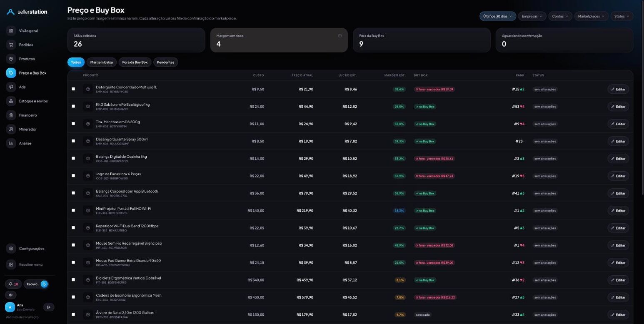Click the Produtos box icon

click(11, 59)
